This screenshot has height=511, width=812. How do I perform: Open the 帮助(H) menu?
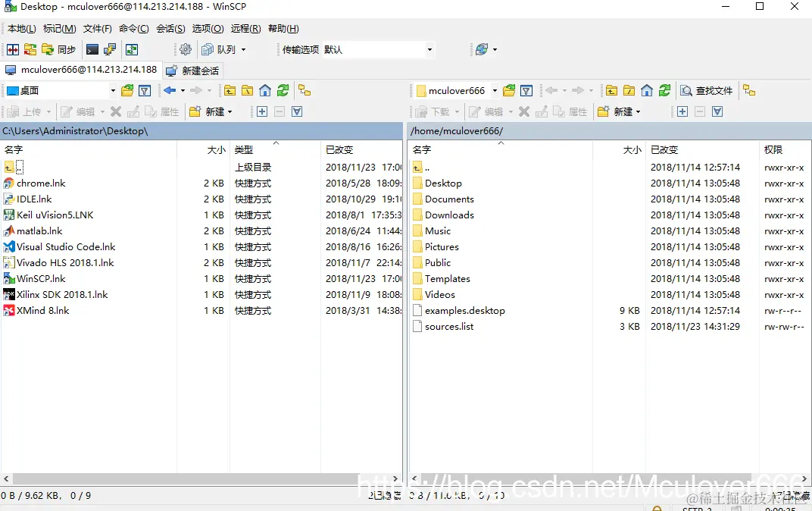[x=283, y=29]
